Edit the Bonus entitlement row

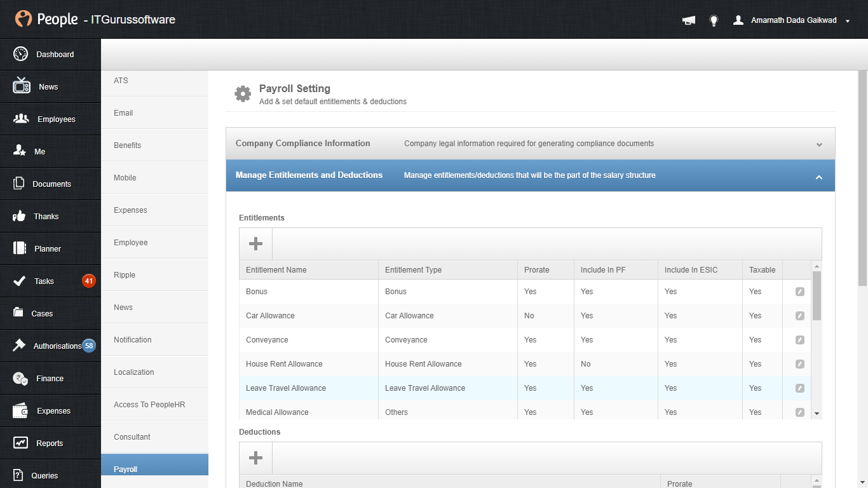(x=800, y=292)
